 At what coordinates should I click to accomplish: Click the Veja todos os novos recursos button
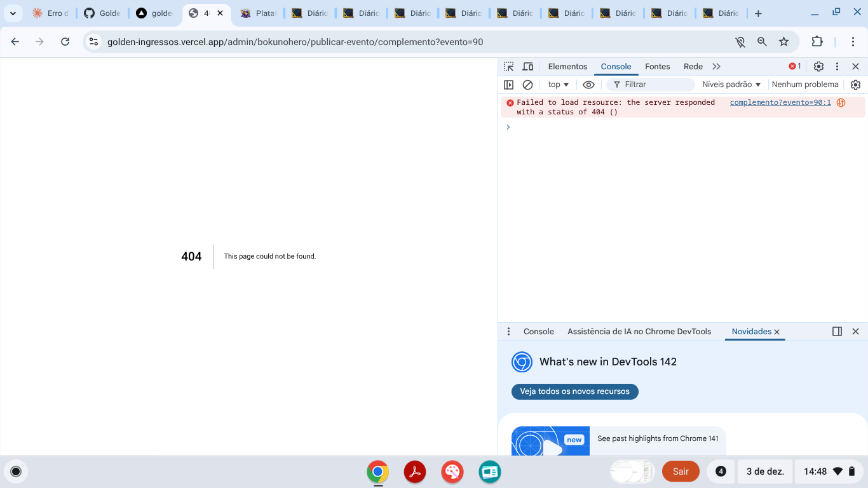574,391
